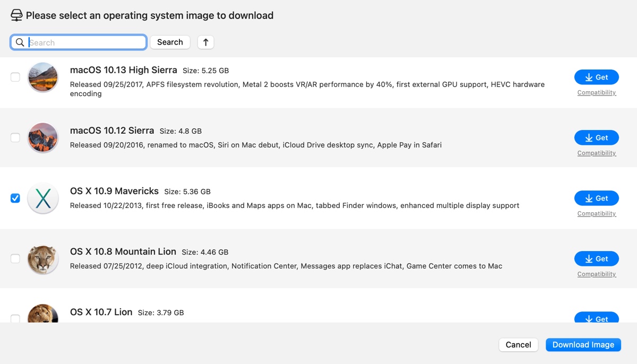Click the OS X Lion icon
The width and height of the screenshot is (637, 364).
click(x=43, y=315)
